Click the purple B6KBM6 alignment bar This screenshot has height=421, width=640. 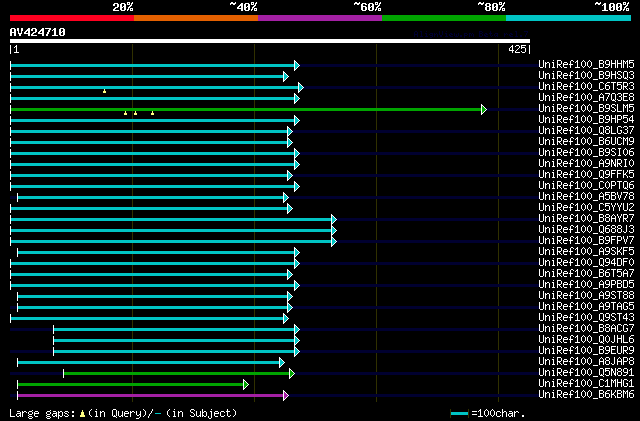150,395
